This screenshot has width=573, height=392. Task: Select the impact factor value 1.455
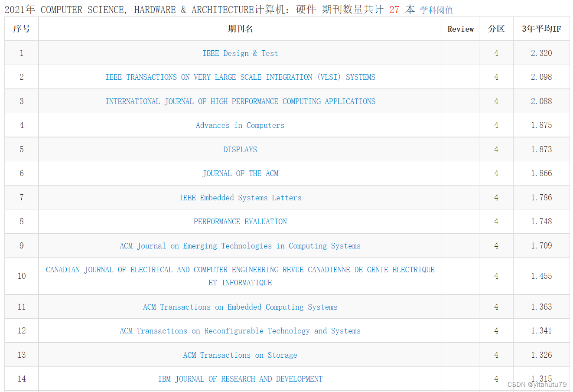541,276
